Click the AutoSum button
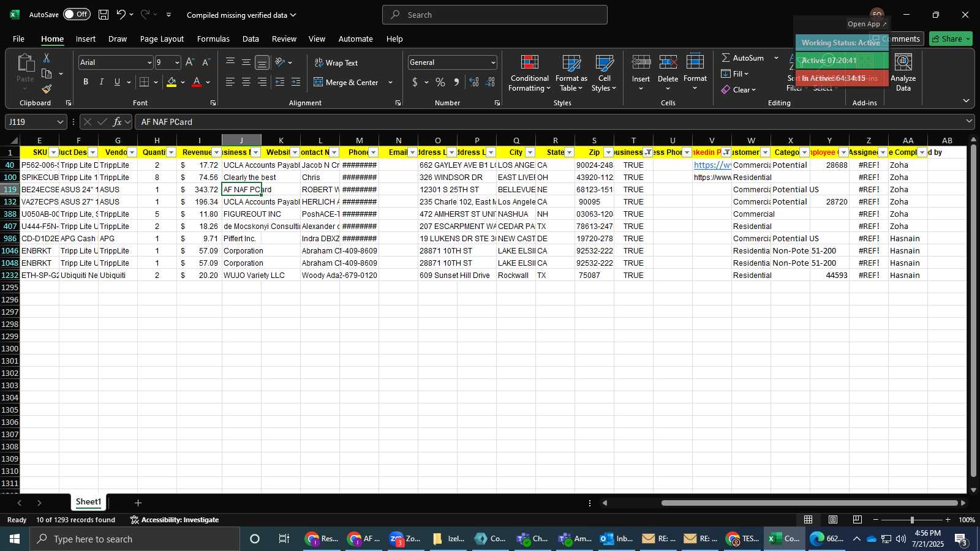The width and height of the screenshot is (980, 551). pyautogui.click(x=742, y=58)
